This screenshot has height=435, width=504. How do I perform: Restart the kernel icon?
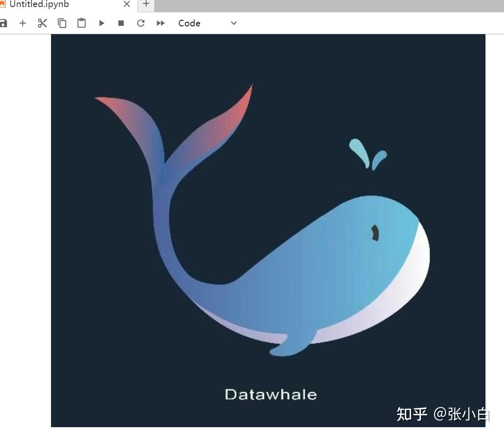141,23
